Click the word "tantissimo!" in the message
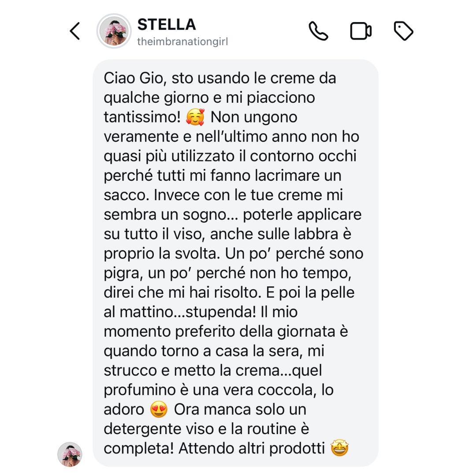 pos(142,118)
